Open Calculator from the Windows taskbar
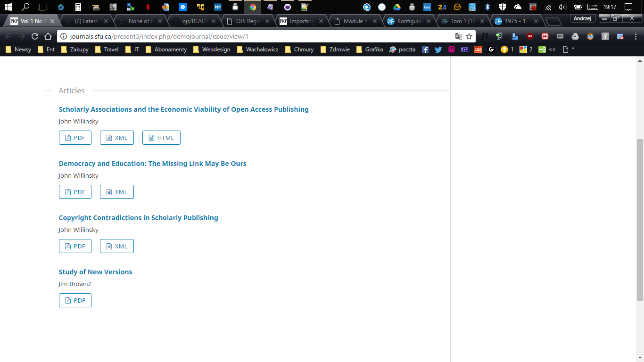The width and height of the screenshot is (644, 362). click(78, 7)
